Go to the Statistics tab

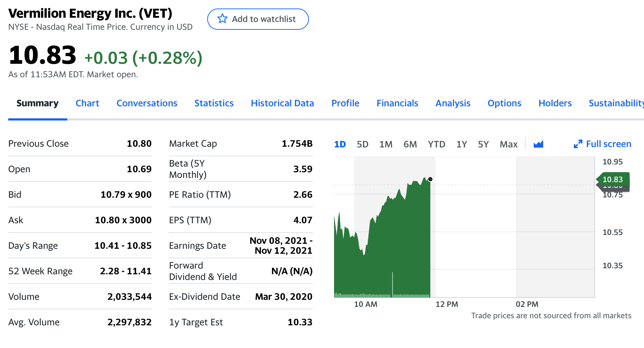click(214, 103)
